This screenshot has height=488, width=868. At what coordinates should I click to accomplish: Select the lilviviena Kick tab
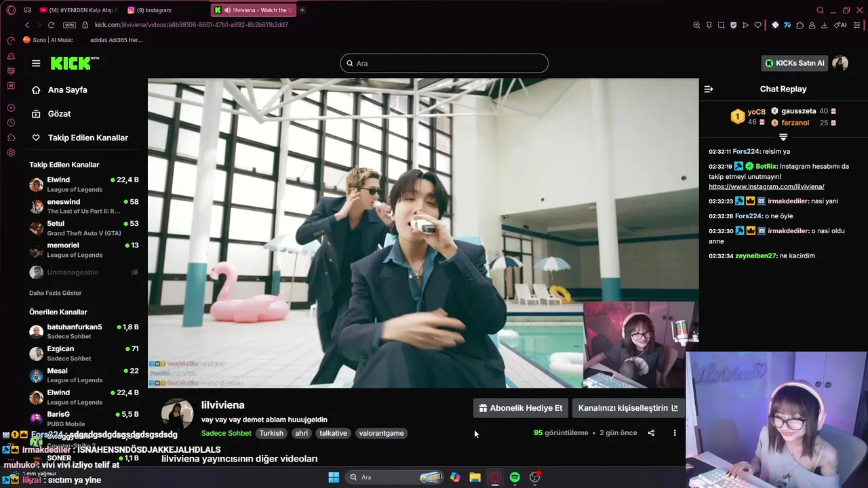(252, 10)
